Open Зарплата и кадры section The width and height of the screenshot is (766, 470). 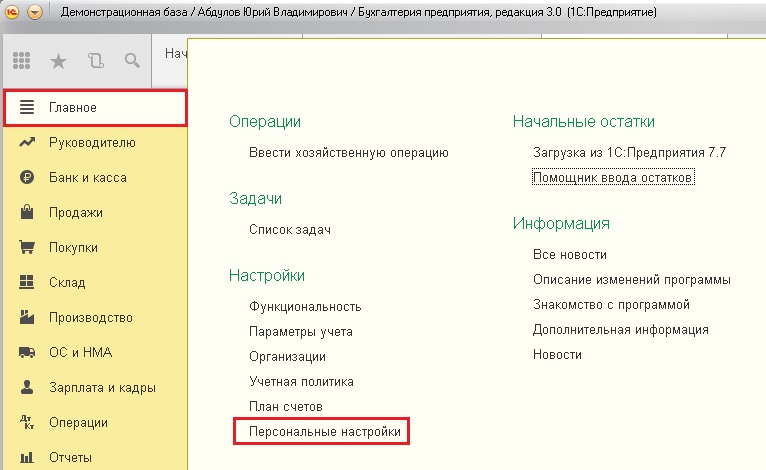pos(95,387)
